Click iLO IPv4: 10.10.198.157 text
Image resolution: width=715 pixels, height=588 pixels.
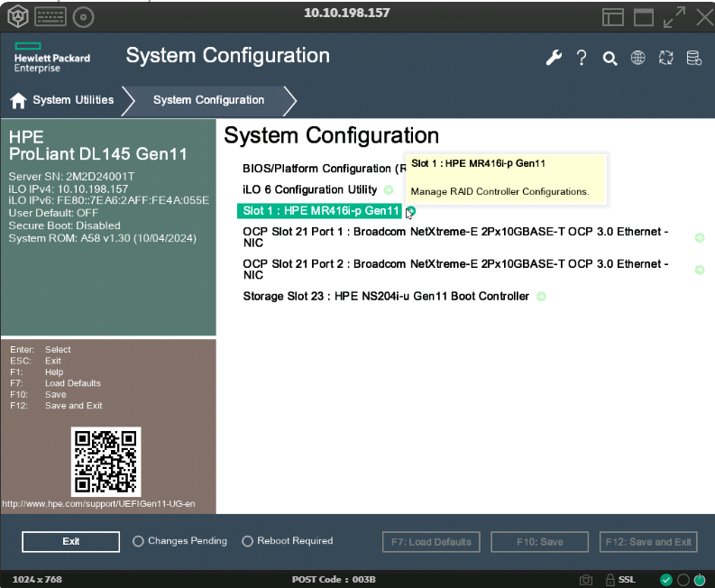click(x=69, y=188)
